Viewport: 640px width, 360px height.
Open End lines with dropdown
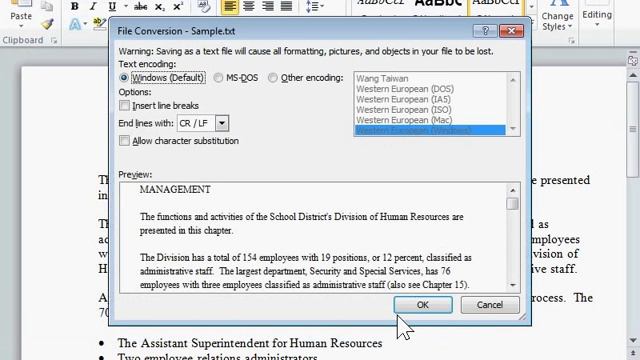[222, 123]
